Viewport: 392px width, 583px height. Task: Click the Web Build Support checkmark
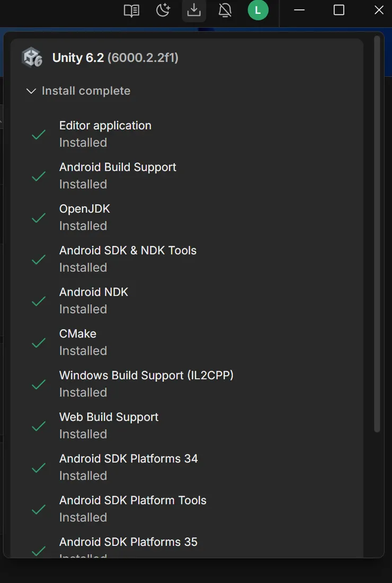[39, 426]
